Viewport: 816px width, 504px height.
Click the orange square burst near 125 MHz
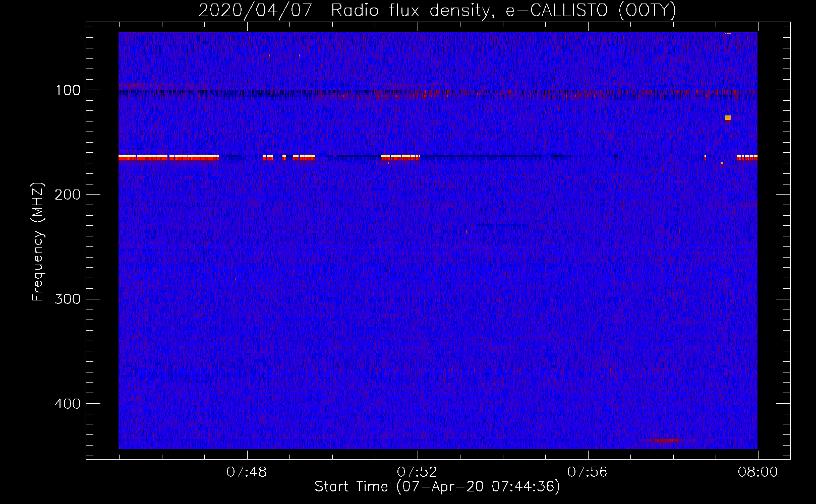tap(728, 118)
